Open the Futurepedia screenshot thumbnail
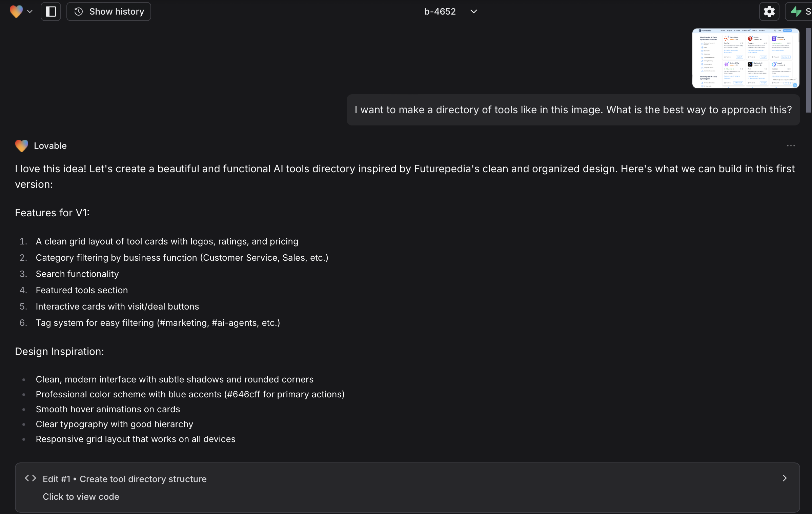This screenshot has width=812, height=514. click(745, 58)
